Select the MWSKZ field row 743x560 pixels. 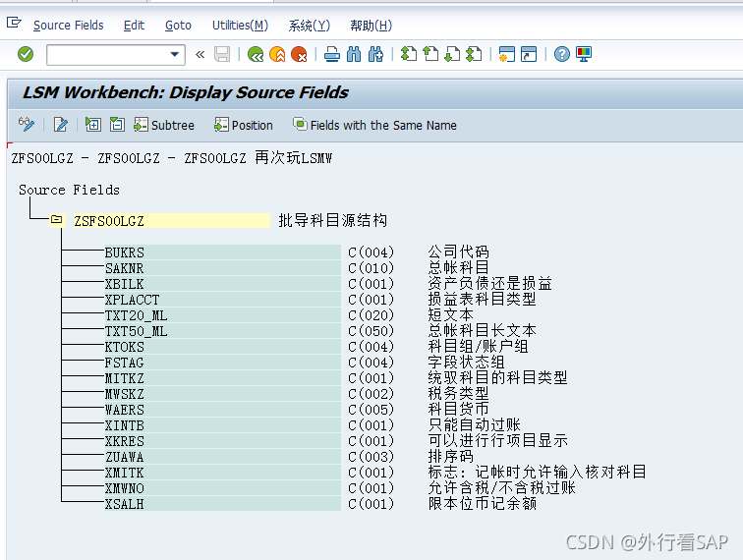coord(223,394)
